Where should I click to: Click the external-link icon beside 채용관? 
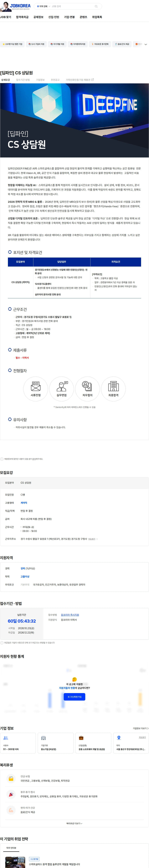(x=93, y=80)
